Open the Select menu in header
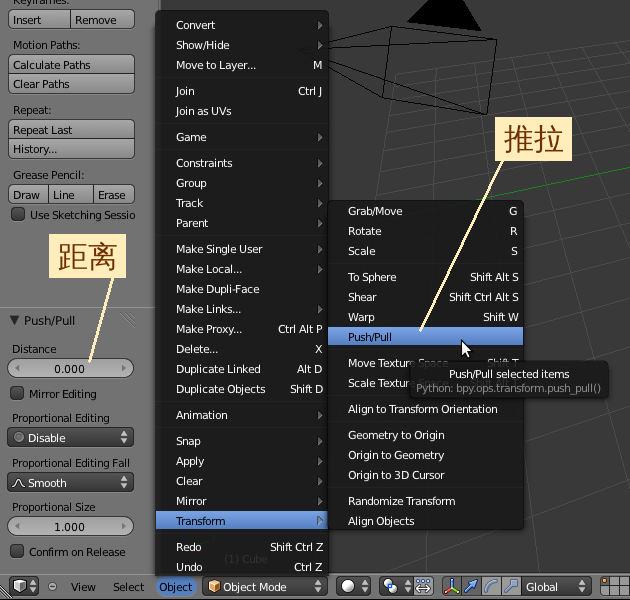 point(128,587)
